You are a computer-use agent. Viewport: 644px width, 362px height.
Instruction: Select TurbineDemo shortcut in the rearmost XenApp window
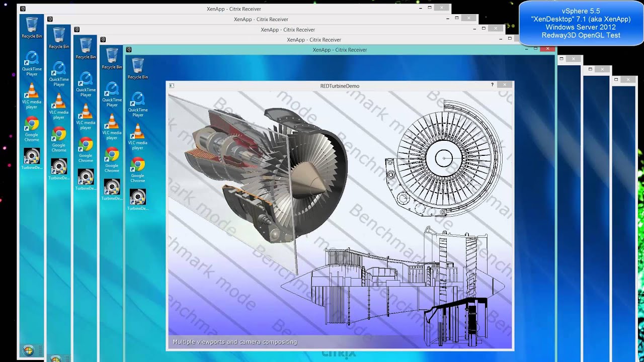pyautogui.click(x=32, y=159)
